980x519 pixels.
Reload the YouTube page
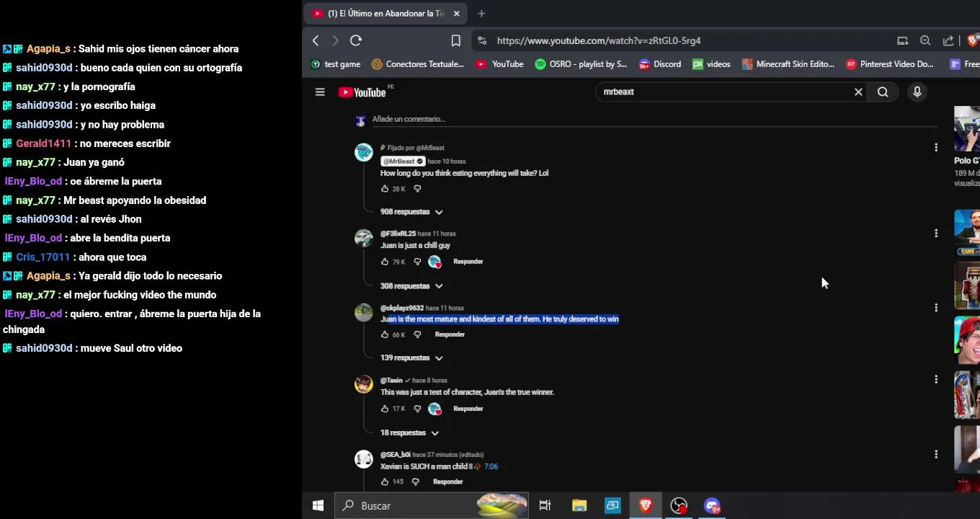pyautogui.click(x=356, y=41)
